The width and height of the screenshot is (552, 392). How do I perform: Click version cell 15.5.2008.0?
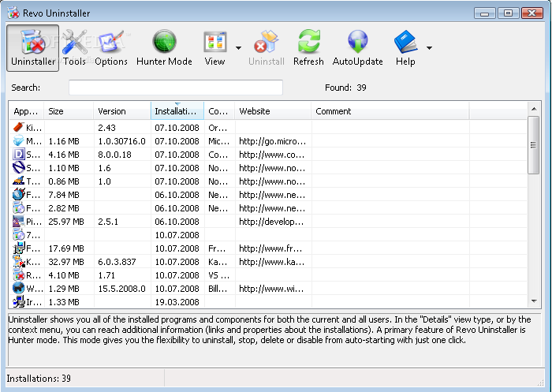[x=121, y=289]
